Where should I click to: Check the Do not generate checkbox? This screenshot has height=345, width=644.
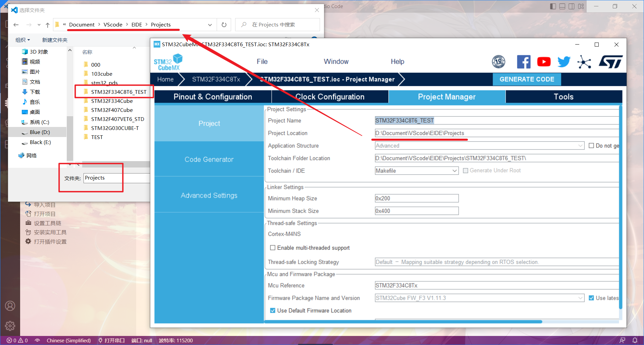591,146
